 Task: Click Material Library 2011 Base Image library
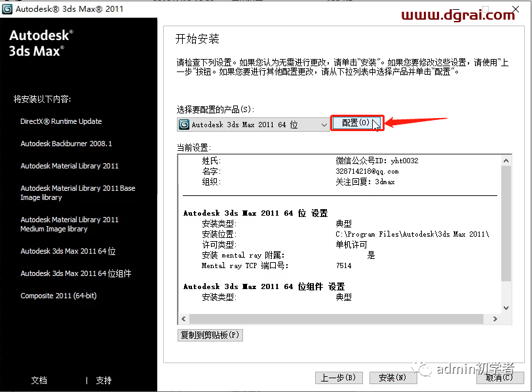point(78,193)
